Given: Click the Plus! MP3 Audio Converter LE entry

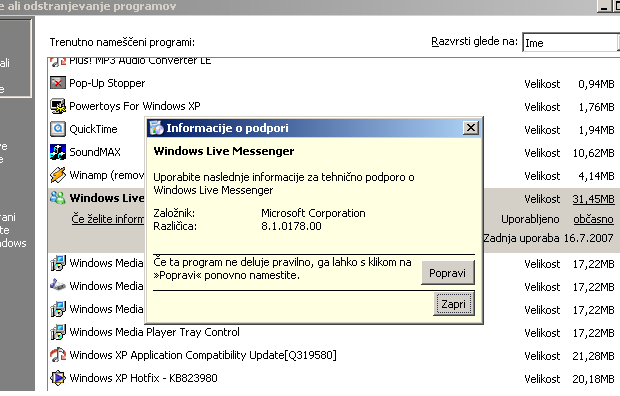Looking at the screenshot, I should point(140,61).
